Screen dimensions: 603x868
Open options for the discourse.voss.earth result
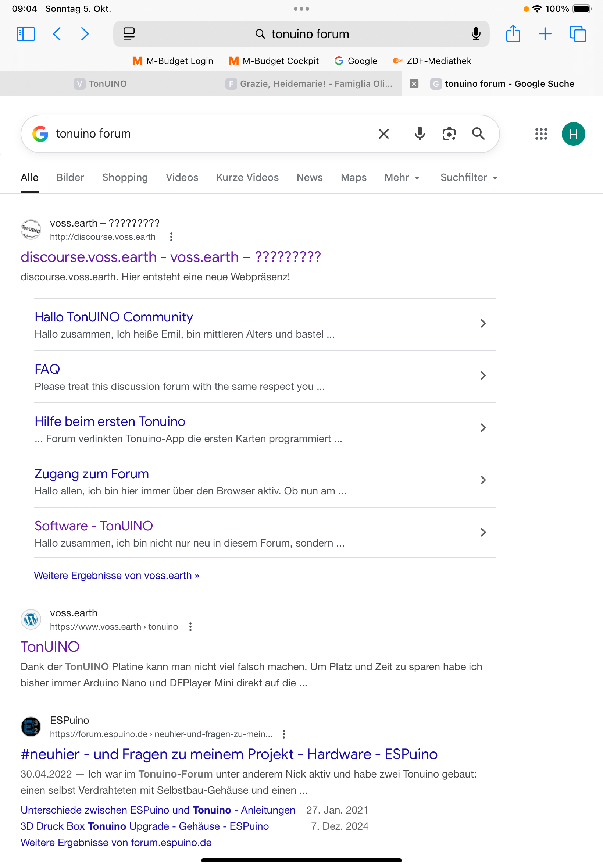click(x=171, y=237)
